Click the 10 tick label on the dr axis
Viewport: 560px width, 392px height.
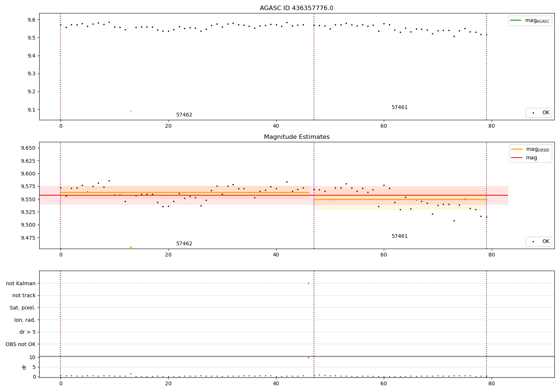point(32,358)
